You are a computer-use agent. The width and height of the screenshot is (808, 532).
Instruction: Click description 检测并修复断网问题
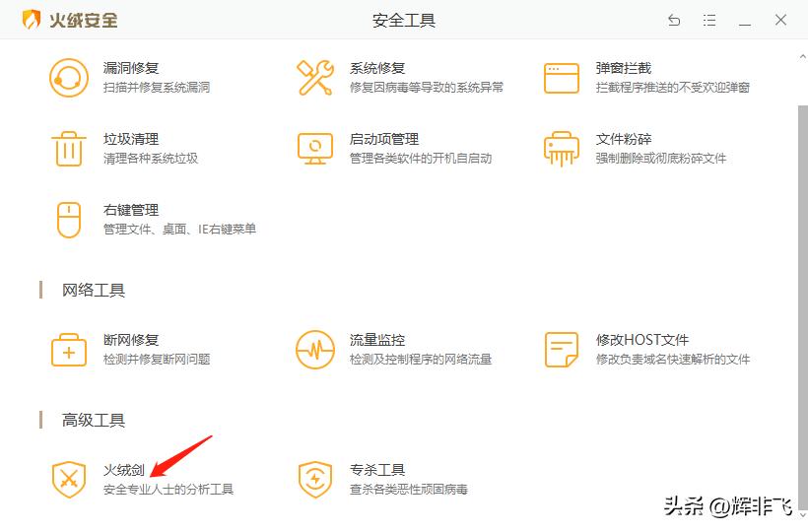(157, 359)
